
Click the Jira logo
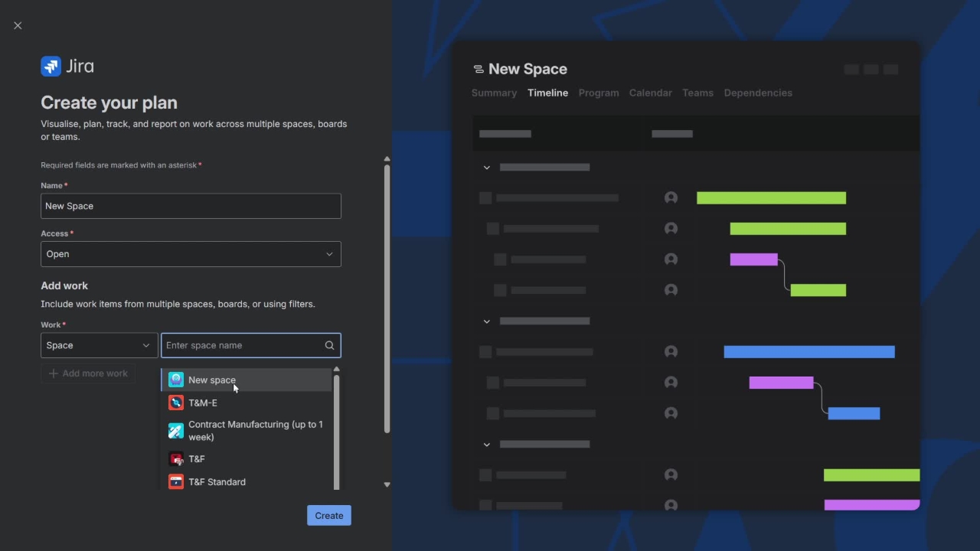point(67,67)
